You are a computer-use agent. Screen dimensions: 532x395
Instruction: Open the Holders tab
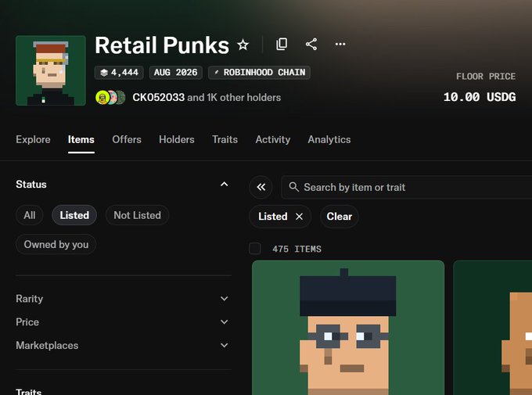click(177, 139)
